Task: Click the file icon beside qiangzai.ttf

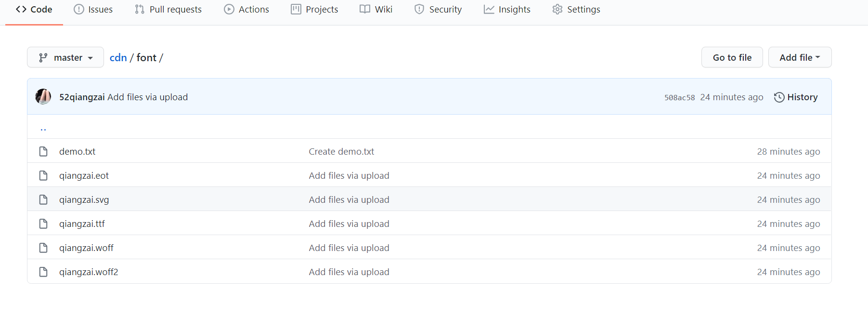Action: coord(43,224)
